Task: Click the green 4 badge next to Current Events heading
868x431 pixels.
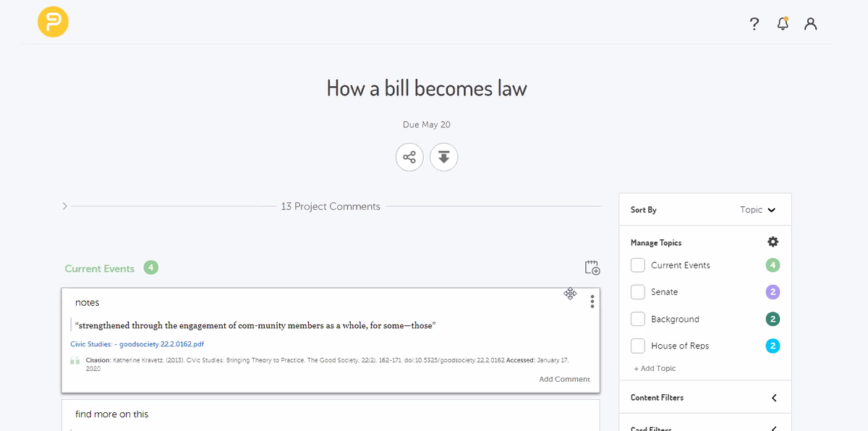Action: point(150,268)
